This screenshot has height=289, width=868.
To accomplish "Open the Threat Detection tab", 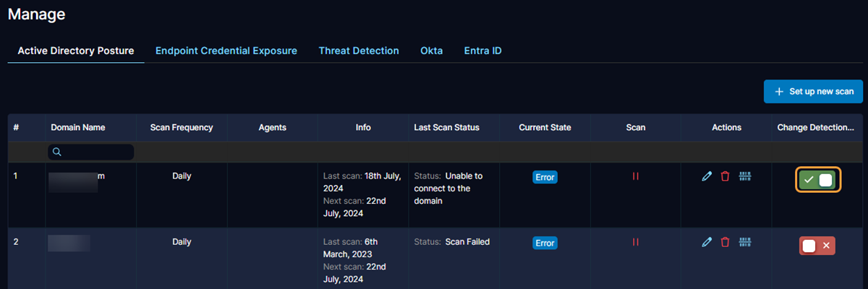I will point(359,51).
